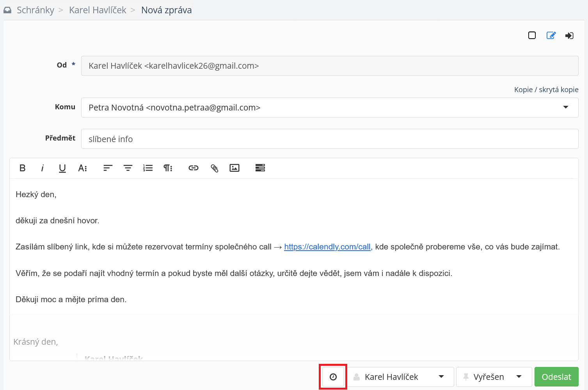The image size is (588, 390).
Task: Open the Vyřešen status dropdown
Action: point(494,377)
